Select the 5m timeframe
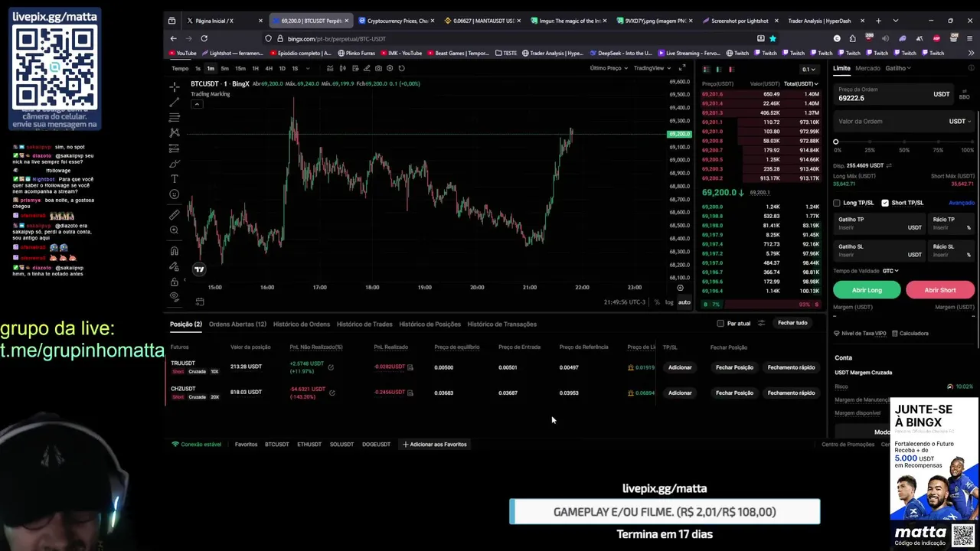Screen dimensions: 980x551 224,68
